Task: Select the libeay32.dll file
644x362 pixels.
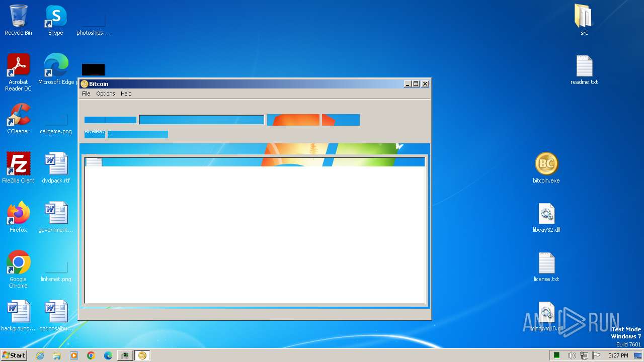Action: pyautogui.click(x=546, y=217)
